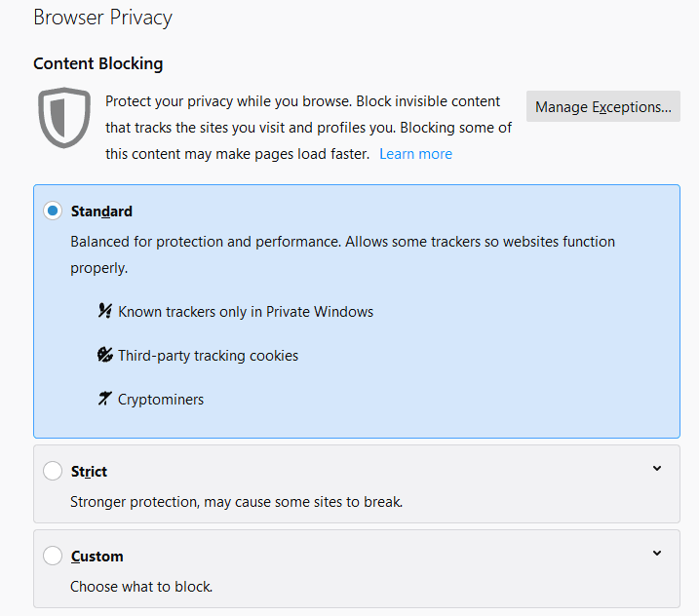Click 'Third-party tracking cookies' text

[209, 356]
